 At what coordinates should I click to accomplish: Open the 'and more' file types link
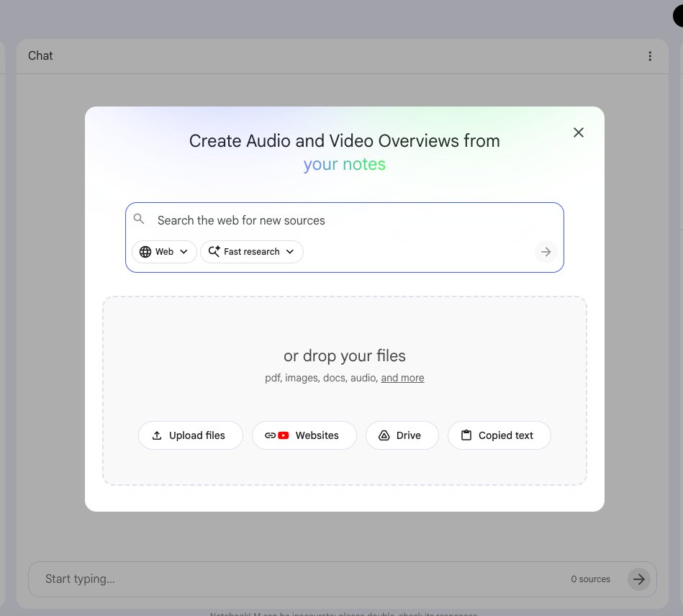pyautogui.click(x=402, y=378)
